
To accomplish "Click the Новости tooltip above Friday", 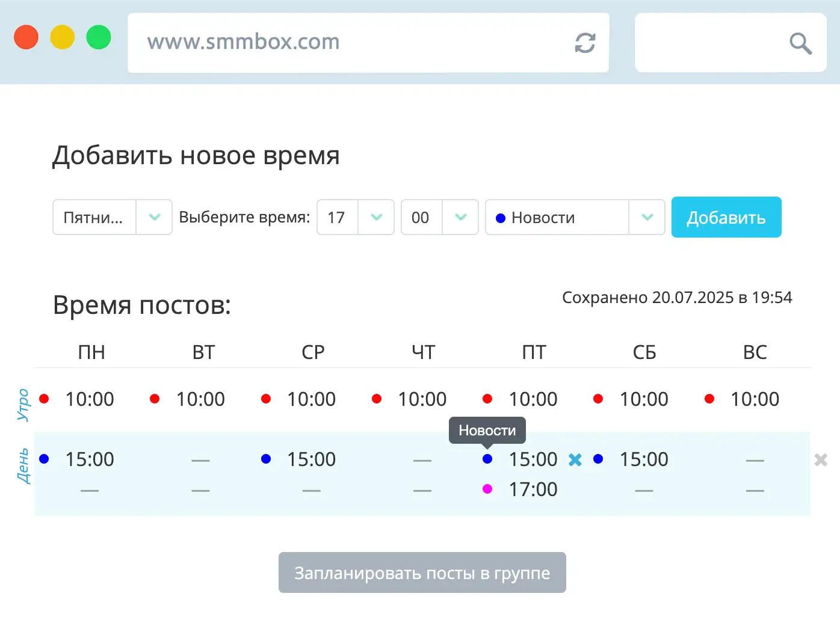I will [487, 430].
